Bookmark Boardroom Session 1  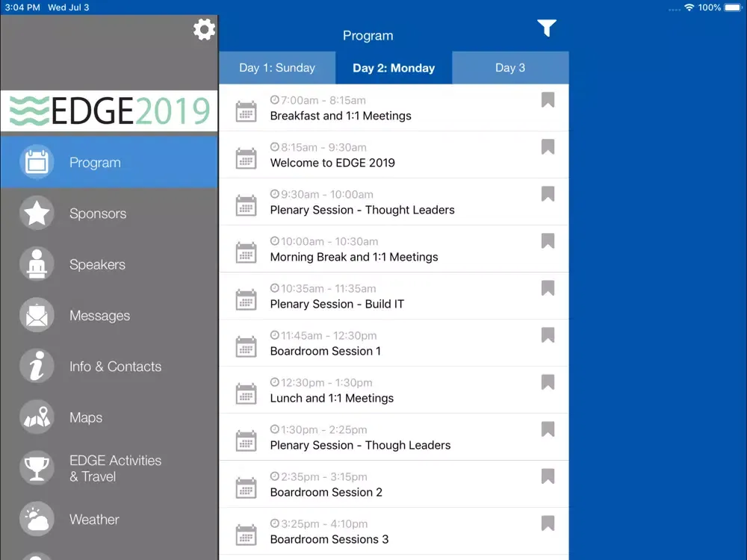click(x=548, y=335)
